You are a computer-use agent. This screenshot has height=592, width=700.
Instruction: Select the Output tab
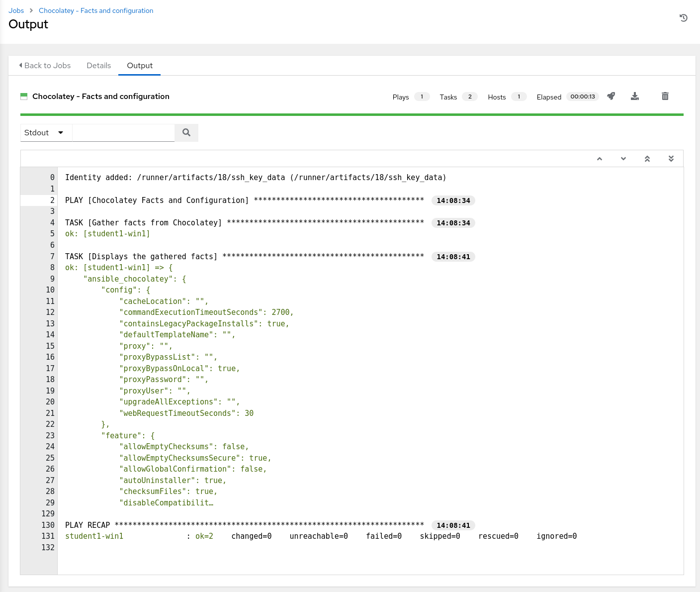(x=140, y=66)
